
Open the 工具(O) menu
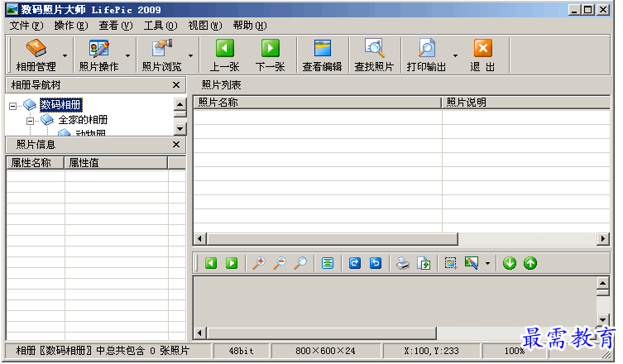[x=161, y=26]
